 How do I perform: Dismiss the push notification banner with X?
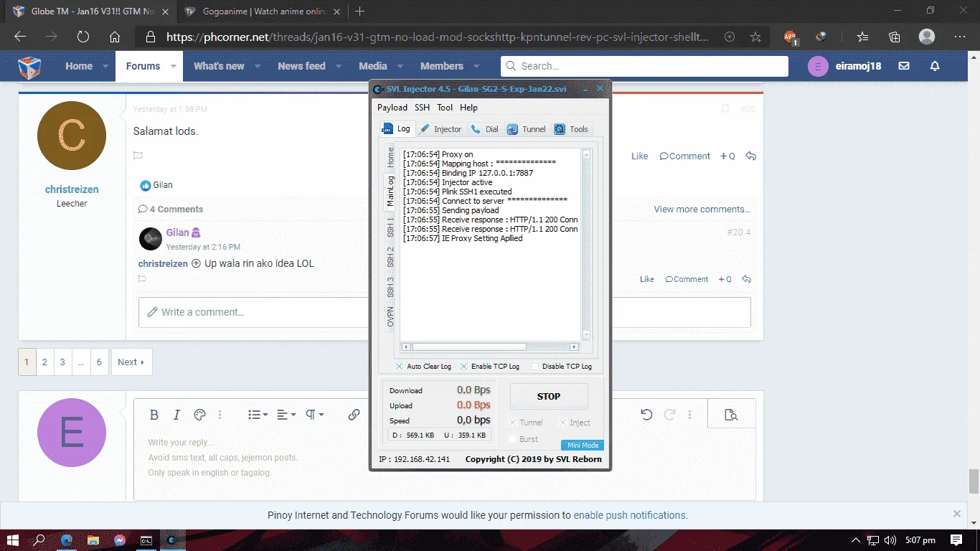pos(956,514)
